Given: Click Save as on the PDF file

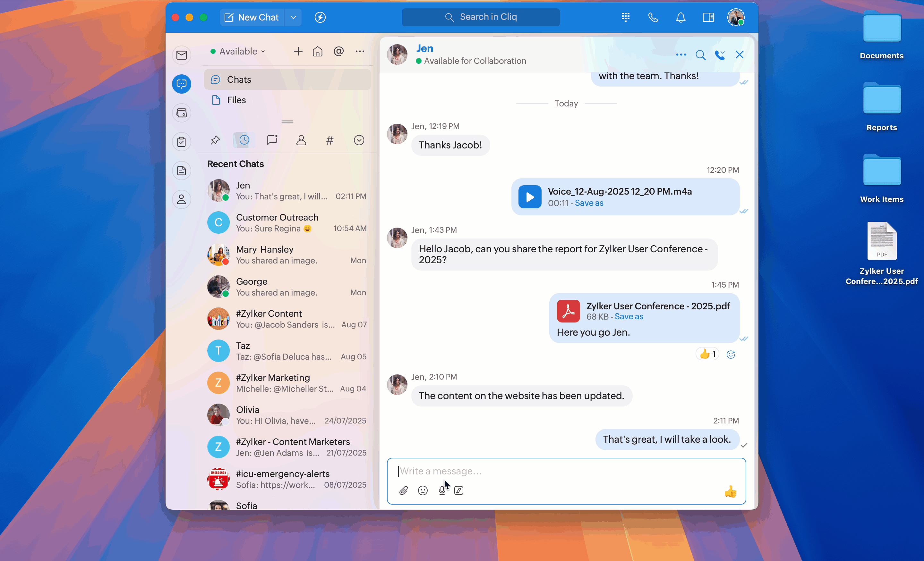Looking at the screenshot, I should pyautogui.click(x=629, y=316).
